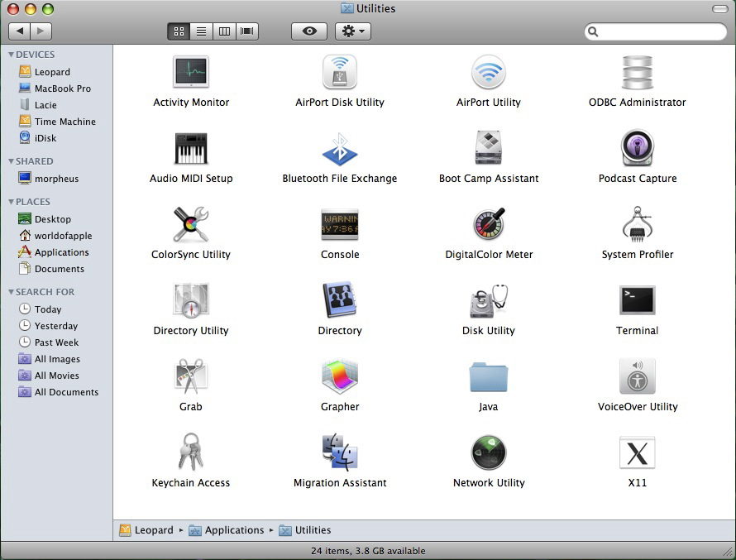Image resolution: width=736 pixels, height=560 pixels.
Task: Show All Documents smart search
Action: [56, 392]
